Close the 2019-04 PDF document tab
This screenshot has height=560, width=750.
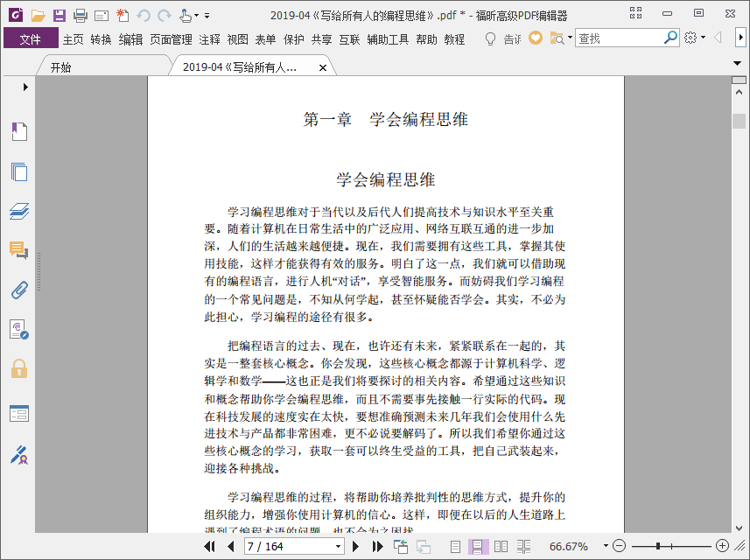pos(323,68)
